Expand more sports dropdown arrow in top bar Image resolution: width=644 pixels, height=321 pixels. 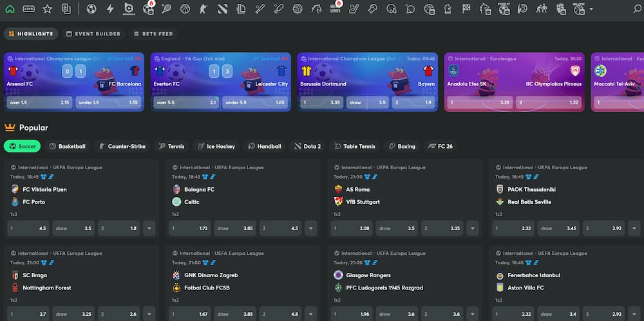coord(591,9)
